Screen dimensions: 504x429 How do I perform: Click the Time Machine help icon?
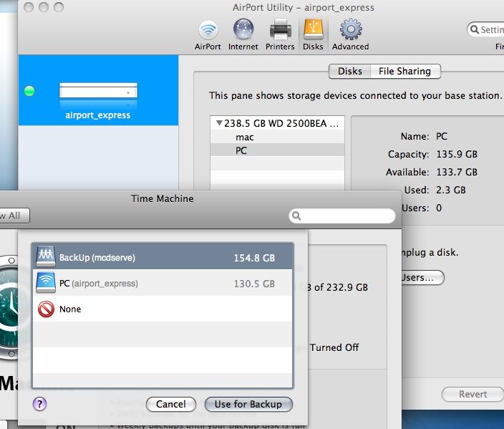[x=40, y=404]
